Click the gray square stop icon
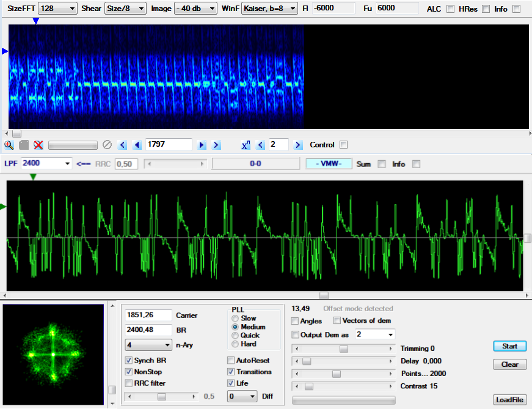The height and width of the screenshot is (409, 532). (x=23, y=145)
